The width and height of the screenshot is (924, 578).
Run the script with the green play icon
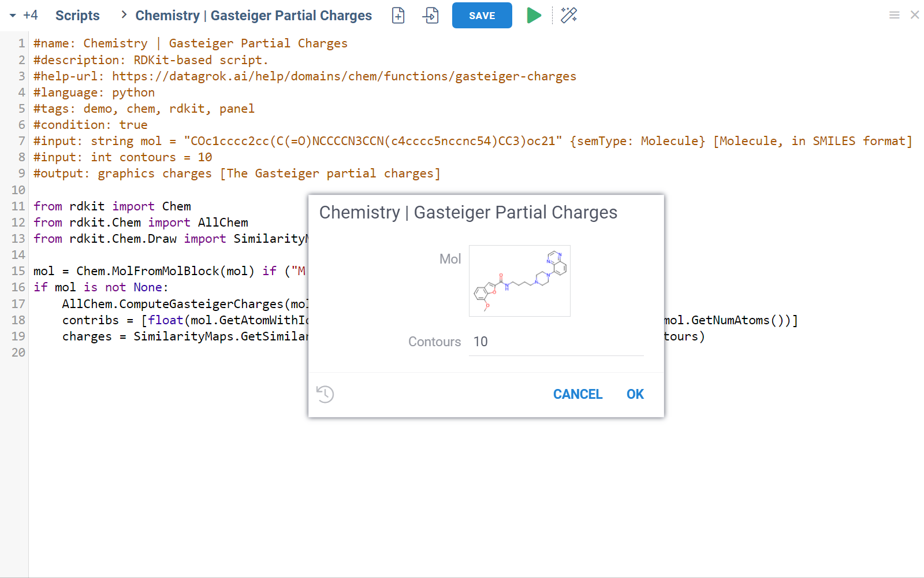(534, 16)
